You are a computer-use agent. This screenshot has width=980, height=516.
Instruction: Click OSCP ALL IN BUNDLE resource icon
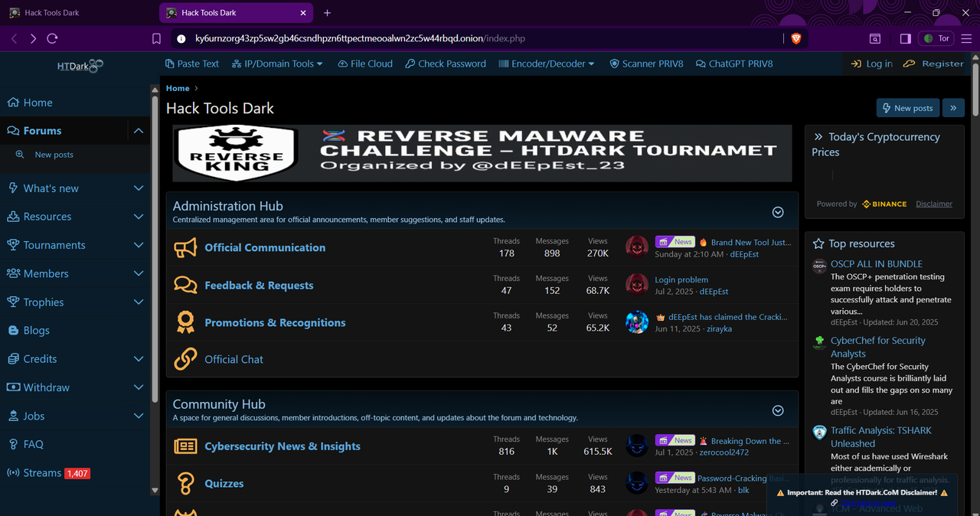[819, 266]
